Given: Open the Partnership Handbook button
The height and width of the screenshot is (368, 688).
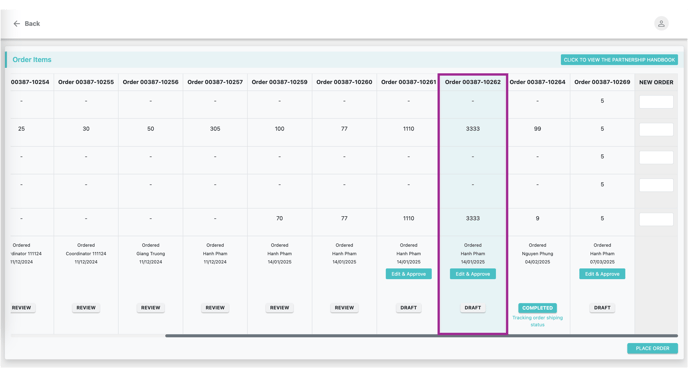Looking at the screenshot, I should [619, 60].
